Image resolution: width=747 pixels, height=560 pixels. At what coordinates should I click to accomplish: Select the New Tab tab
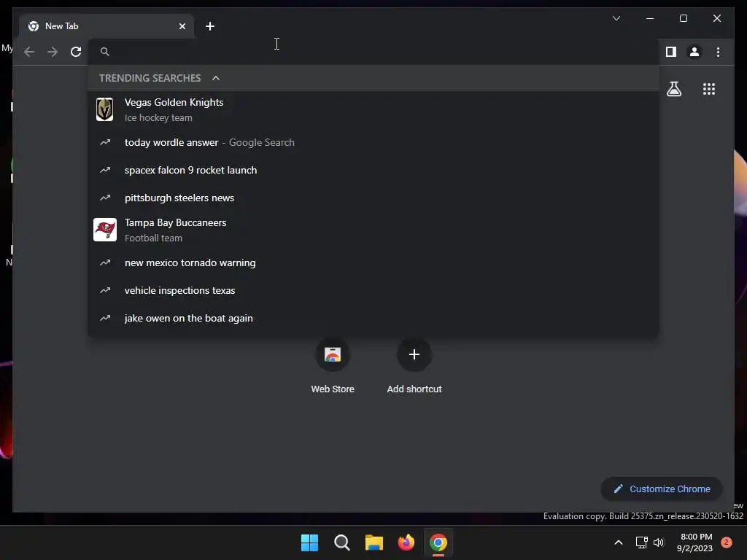click(107, 26)
